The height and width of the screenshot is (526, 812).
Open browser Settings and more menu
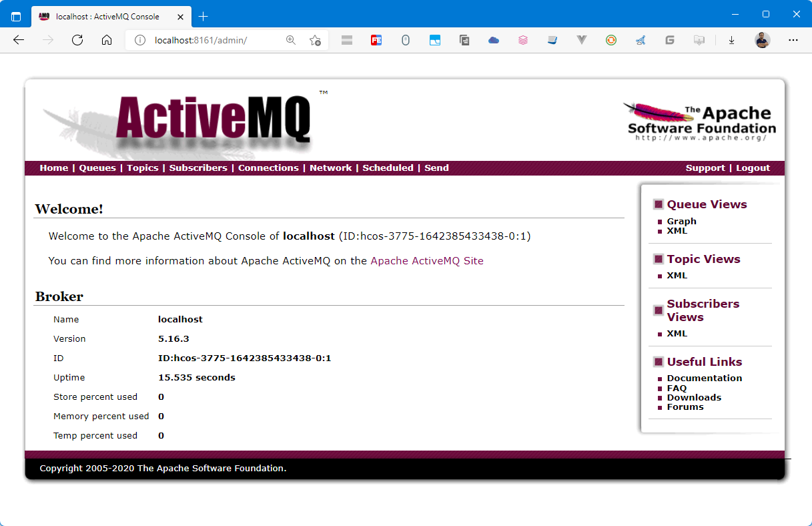793,40
